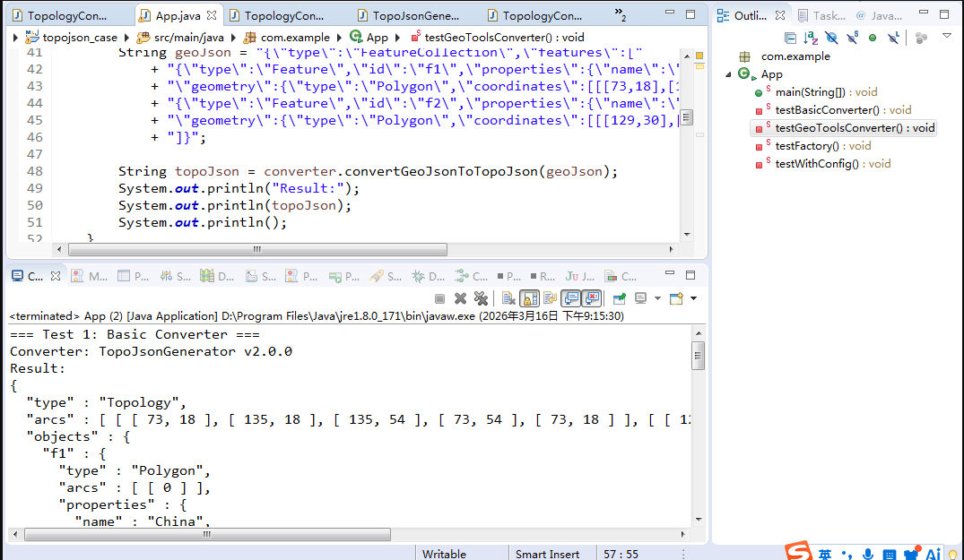Open the JUnit view tab
964x560 pixels.
pos(580,276)
